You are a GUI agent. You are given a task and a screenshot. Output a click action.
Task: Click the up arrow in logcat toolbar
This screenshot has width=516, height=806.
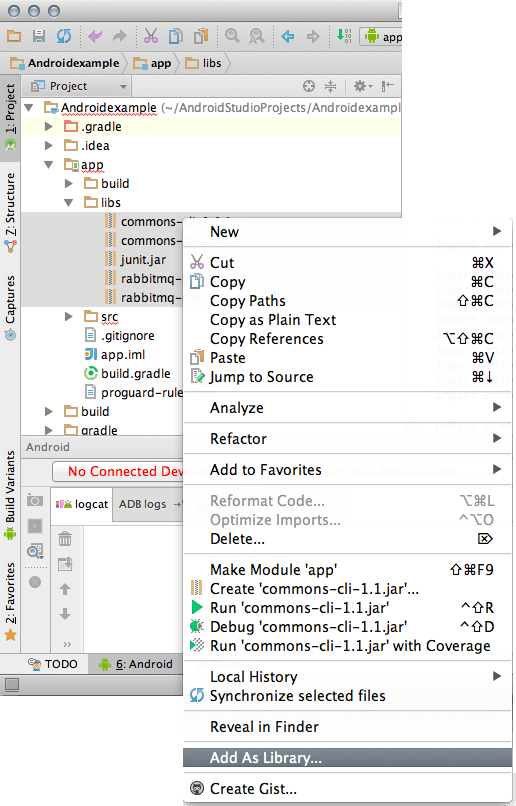65,589
